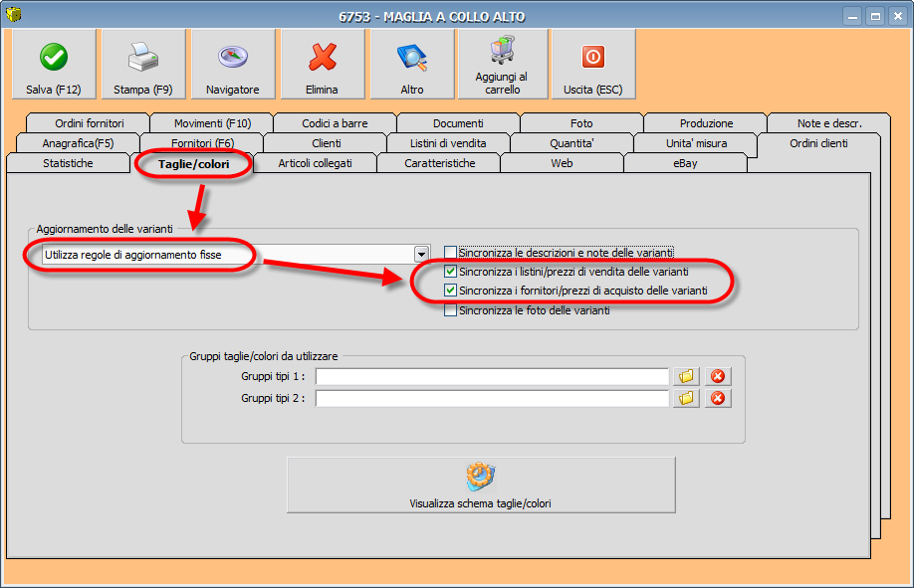
Task: Browse folder for Gruppi tipi 1
Action: (x=686, y=376)
